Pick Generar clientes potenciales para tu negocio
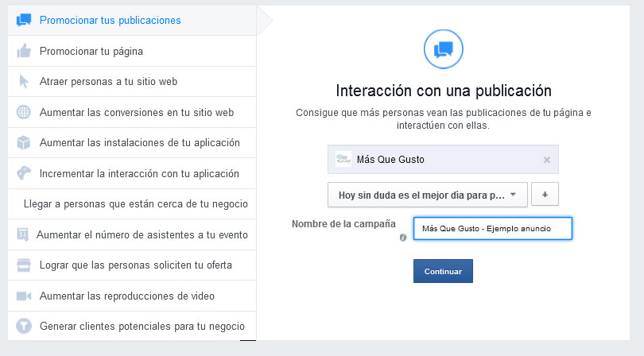644x356 pixels. [132, 326]
